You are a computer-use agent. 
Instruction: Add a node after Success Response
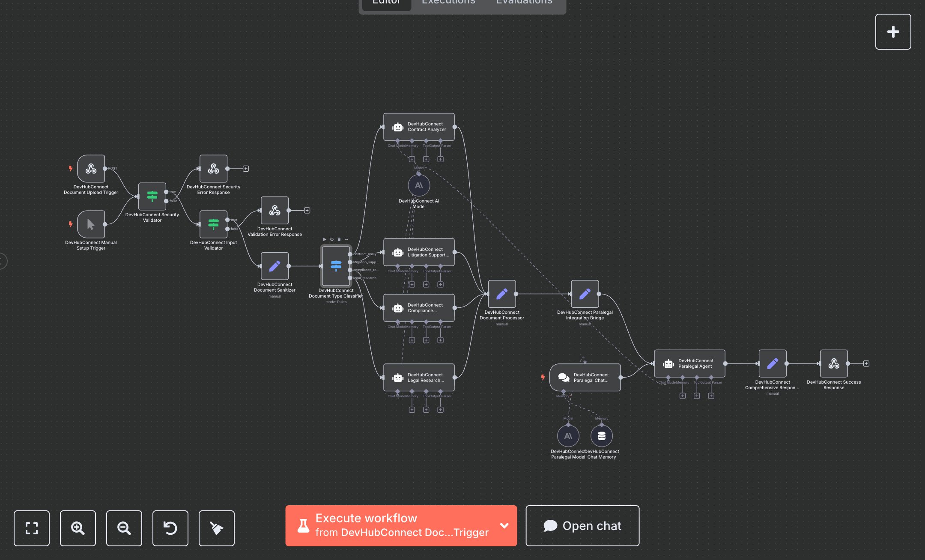click(866, 363)
